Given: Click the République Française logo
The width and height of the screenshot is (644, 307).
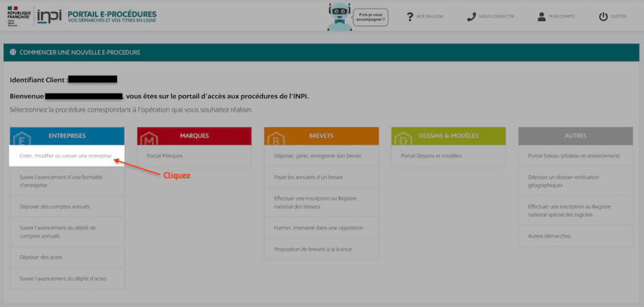Looking at the screenshot, I should pos(18,16).
